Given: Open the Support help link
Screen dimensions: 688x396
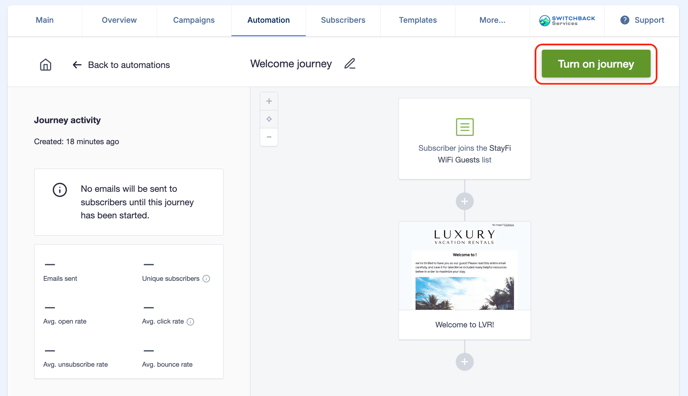Looking at the screenshot, I should (x=642, y=20).
